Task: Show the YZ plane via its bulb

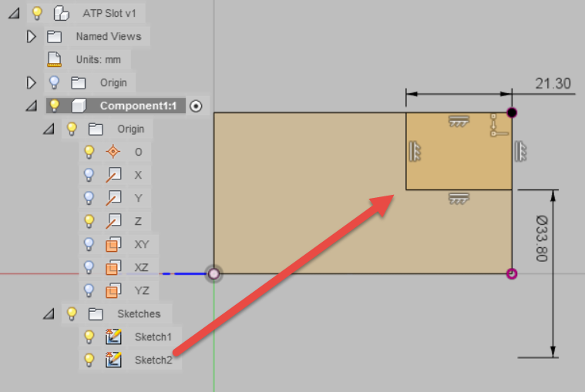Action: pyautogui.click(x=89, y=290)
